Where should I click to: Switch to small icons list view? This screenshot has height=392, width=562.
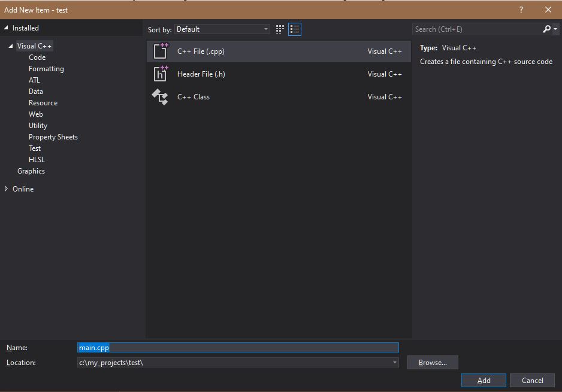pyautogui.click(x=295, y=29)
